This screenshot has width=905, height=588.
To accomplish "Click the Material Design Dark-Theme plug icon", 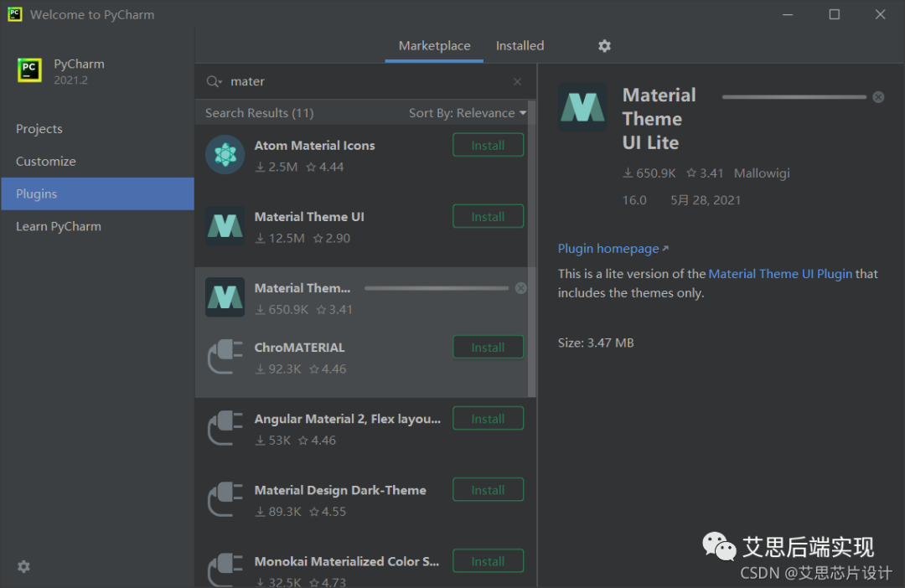I will (225, 500).
